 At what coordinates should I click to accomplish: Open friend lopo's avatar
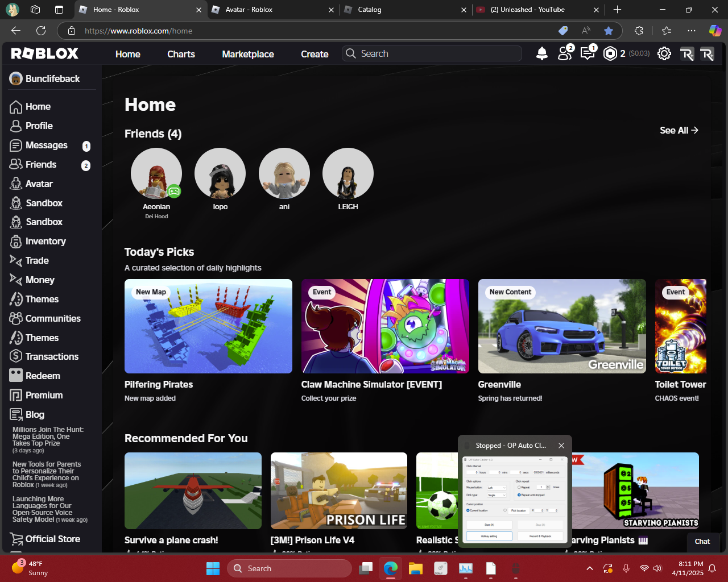click(x=220, y=173)
